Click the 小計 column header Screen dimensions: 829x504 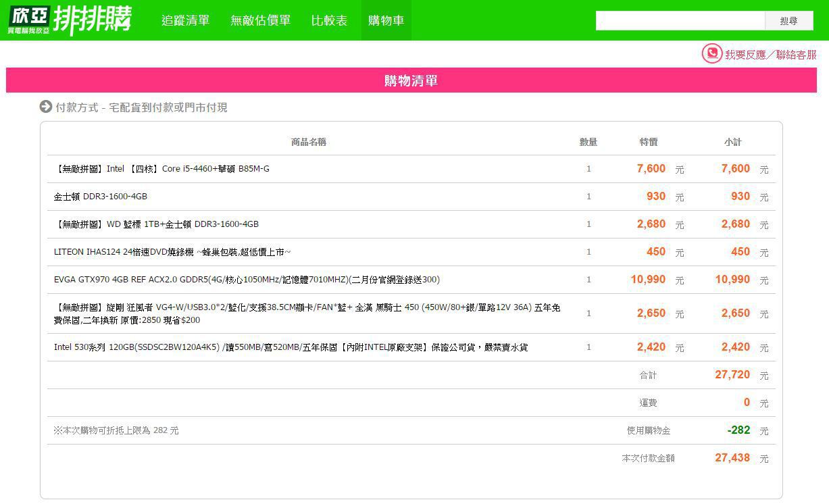(733, 142)
